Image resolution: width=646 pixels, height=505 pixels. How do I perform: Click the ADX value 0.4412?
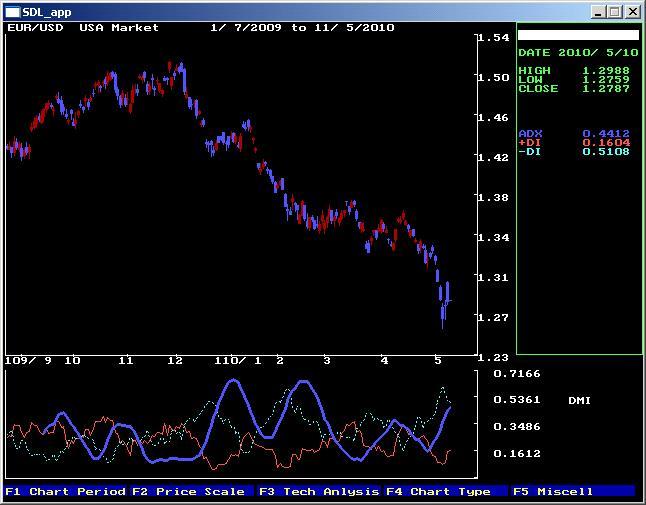606,133
